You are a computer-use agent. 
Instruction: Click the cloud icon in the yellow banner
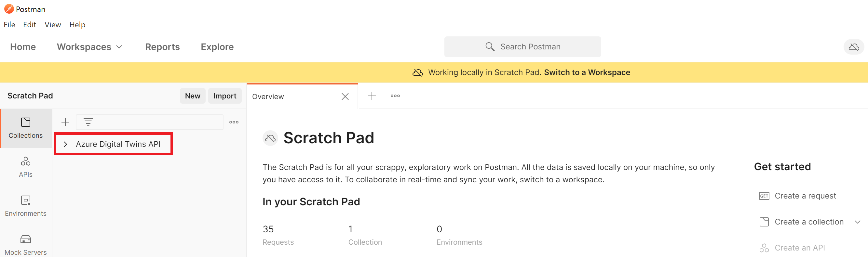click(x=417, y=72)
